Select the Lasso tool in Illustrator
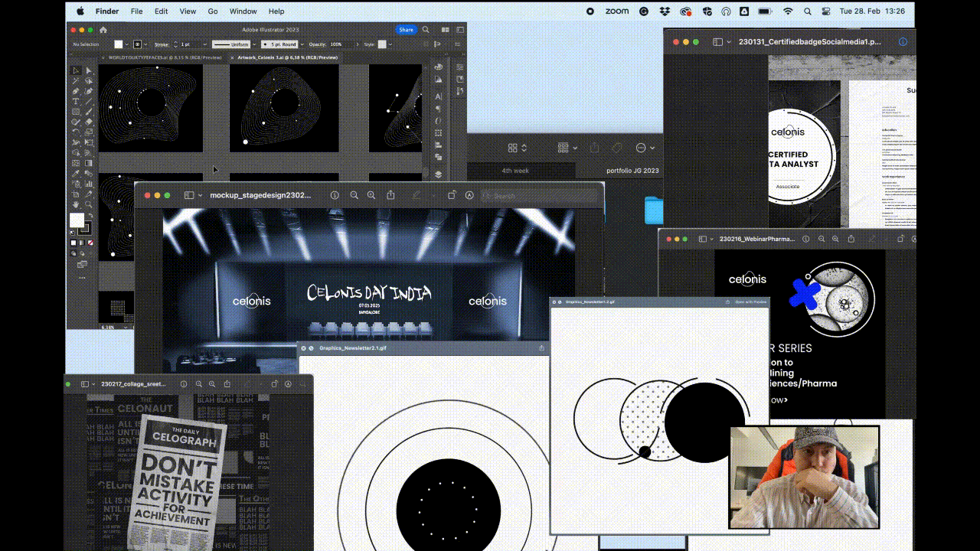 89,80
